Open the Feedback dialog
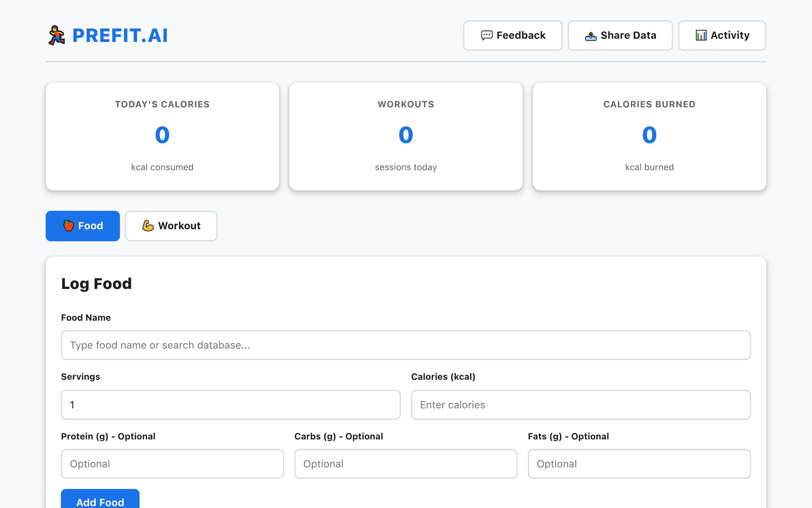The height and width of the screenshot is (508, 812). pos(513,35)
